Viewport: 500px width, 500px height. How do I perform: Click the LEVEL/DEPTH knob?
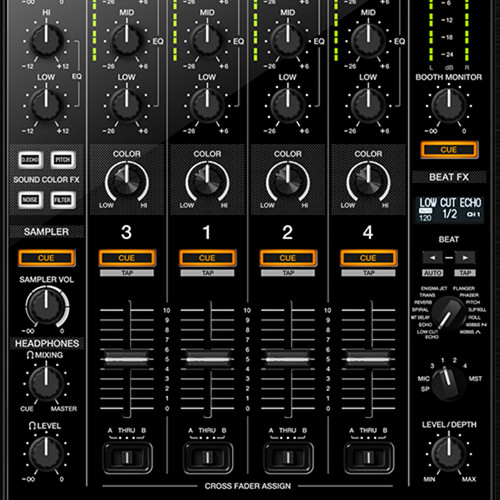coord(449,454)
